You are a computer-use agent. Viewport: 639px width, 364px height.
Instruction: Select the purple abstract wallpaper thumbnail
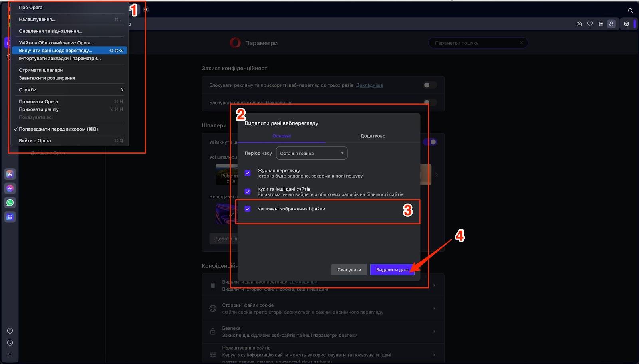click(x=226, y=214)
